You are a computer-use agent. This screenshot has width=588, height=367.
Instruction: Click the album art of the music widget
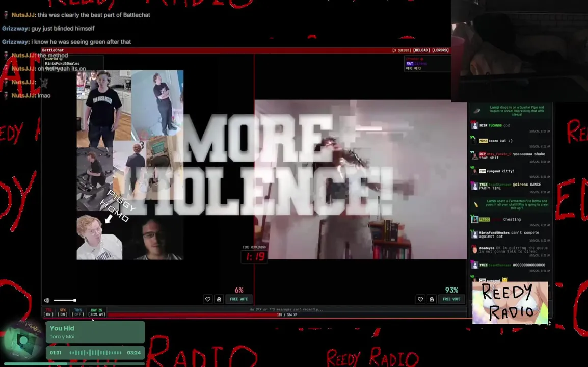(23, 342)
